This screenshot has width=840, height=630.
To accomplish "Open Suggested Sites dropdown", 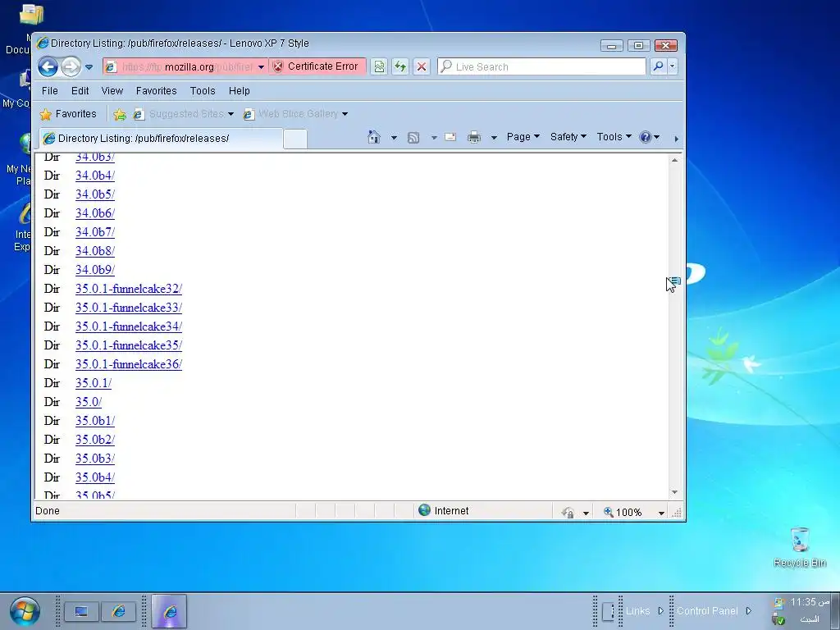I will pyautogui.click(x=184, y=113).
